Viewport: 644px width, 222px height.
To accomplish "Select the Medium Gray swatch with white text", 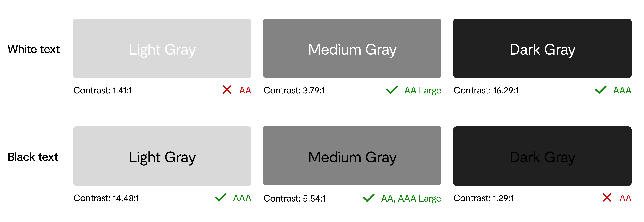I will (x=352, y=48).
